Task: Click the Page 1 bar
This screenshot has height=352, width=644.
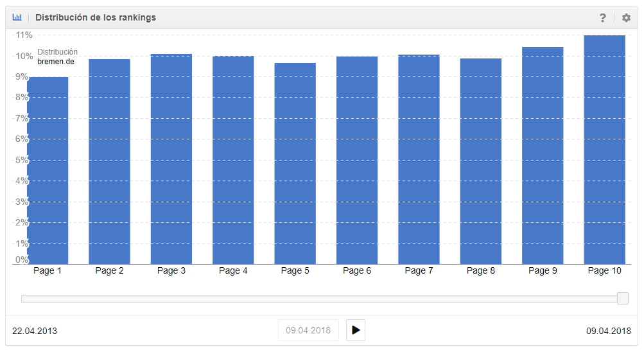Action: [48, 170]
